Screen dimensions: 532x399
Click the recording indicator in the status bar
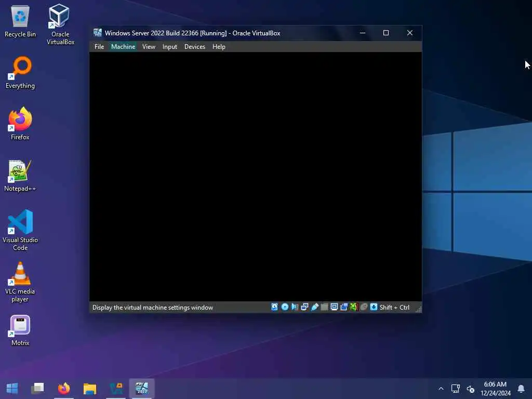click(344, 307)
